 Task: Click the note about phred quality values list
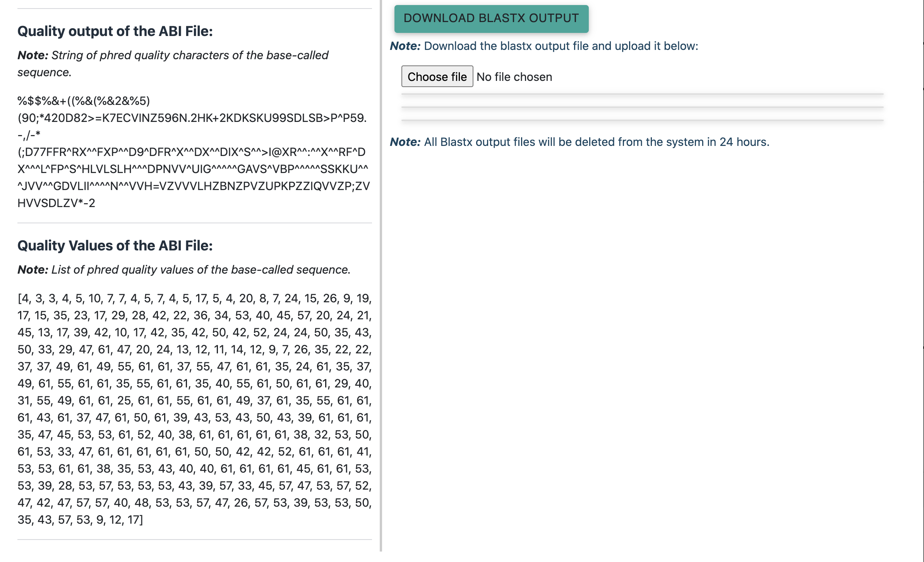[184, 270]
